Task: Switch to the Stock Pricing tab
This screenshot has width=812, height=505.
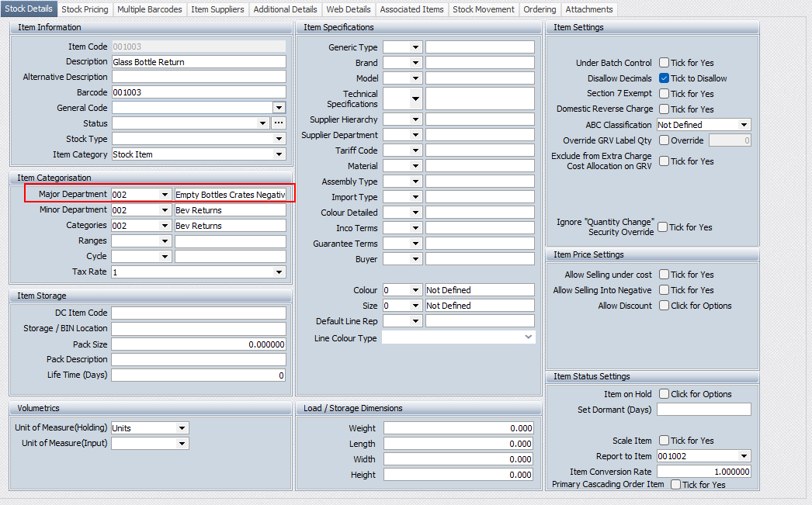Action: (85, 9)
